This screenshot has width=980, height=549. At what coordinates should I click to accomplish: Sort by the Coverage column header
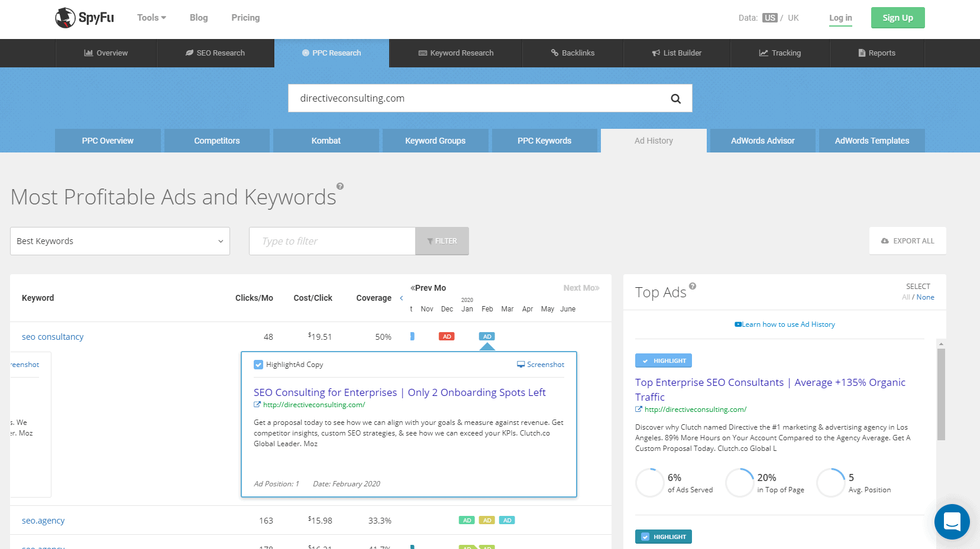(x=374, y=298)
